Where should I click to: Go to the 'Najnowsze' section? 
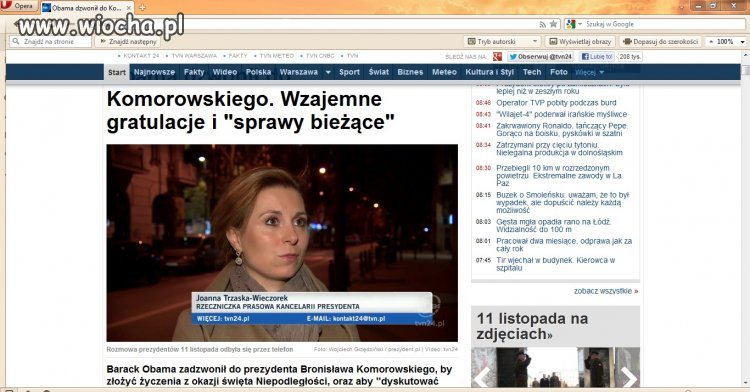click(154, 72)
